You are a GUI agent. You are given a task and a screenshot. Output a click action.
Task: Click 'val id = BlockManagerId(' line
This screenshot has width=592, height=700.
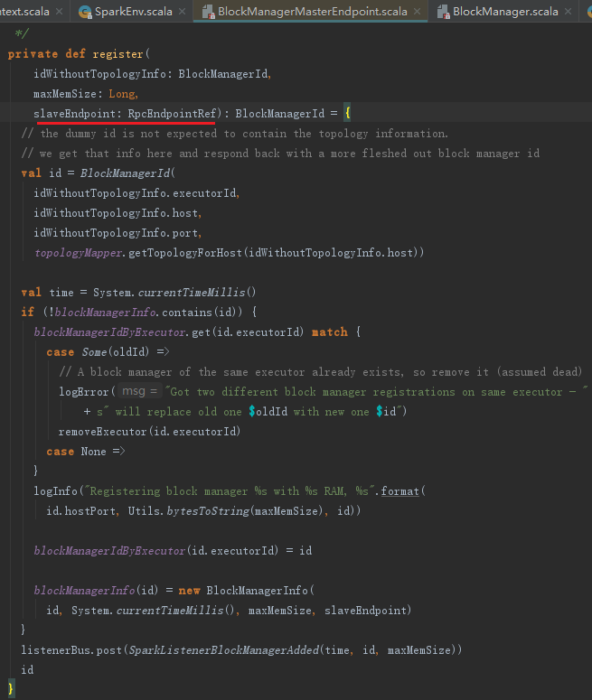coord(99,173)
